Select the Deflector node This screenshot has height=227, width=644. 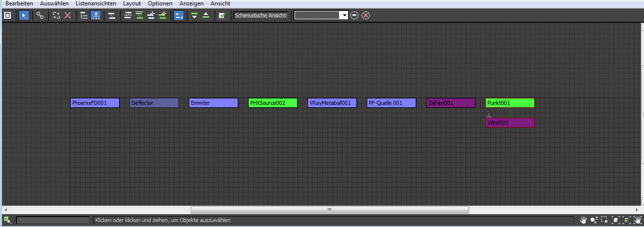click(x=154, y=103)
